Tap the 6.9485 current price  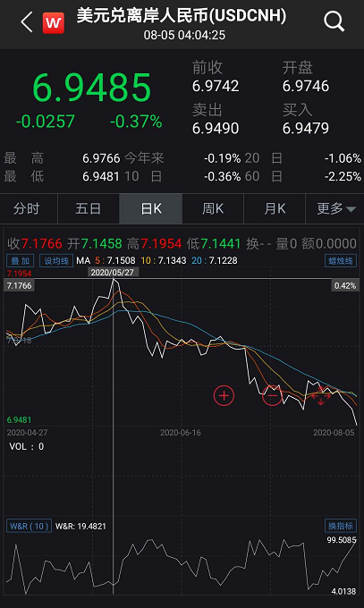(x=91, y=88)
